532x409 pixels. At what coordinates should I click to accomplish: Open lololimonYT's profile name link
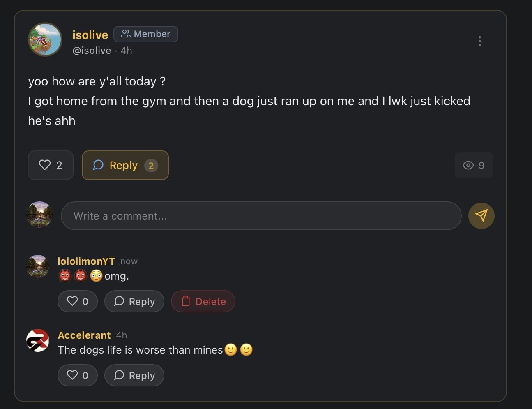(x=86, y=261)
